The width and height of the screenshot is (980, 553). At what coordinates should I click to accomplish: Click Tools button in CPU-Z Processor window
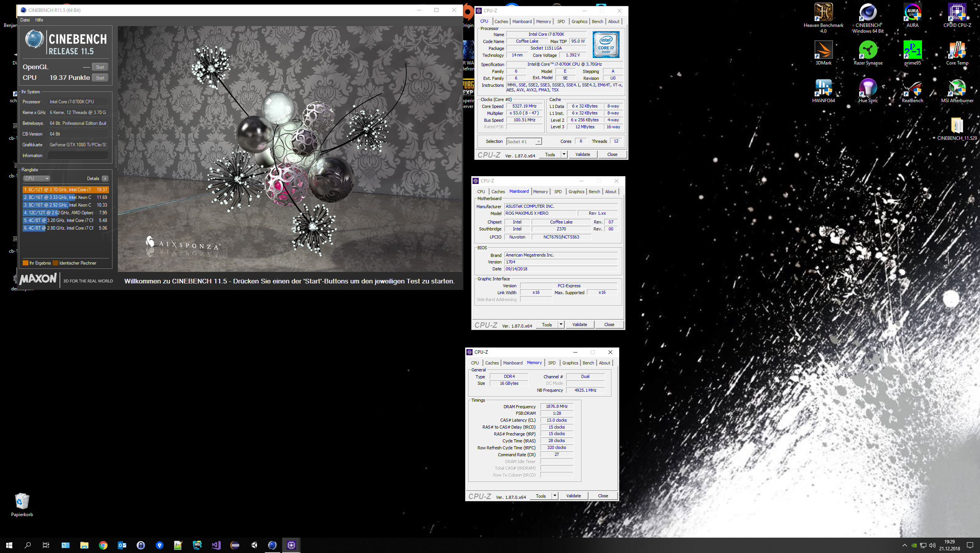(550, 154)
